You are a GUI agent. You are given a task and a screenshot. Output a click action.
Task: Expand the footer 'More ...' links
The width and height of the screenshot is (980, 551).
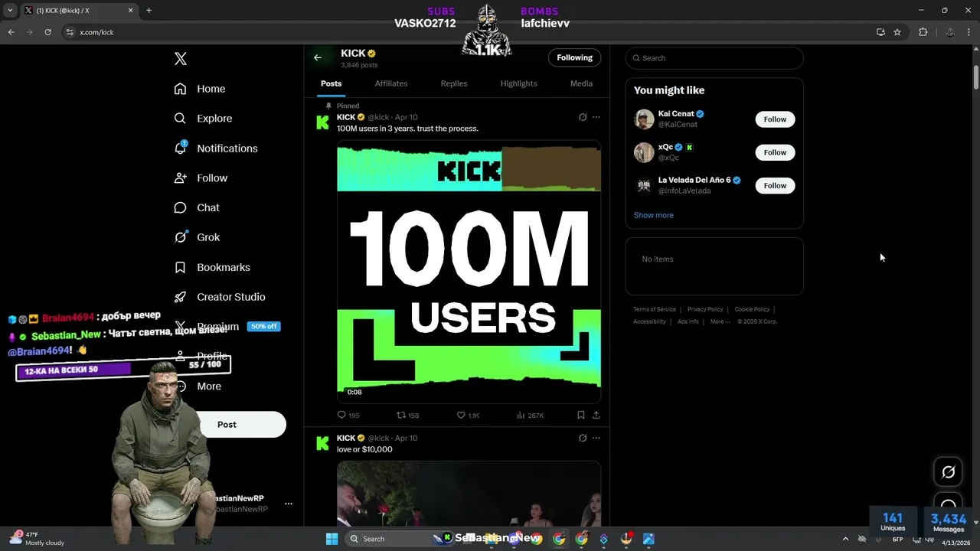(x=720, y=321)
